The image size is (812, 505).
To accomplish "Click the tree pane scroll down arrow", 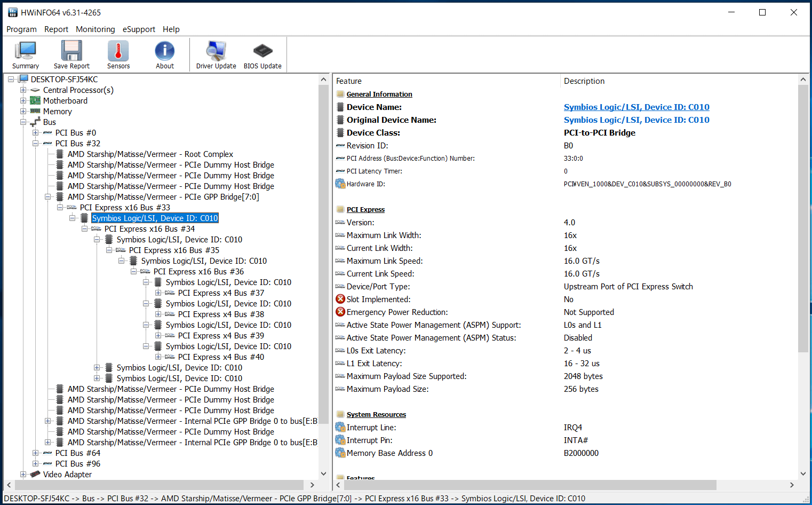I will pyautogui.click(x=323, y=474).
